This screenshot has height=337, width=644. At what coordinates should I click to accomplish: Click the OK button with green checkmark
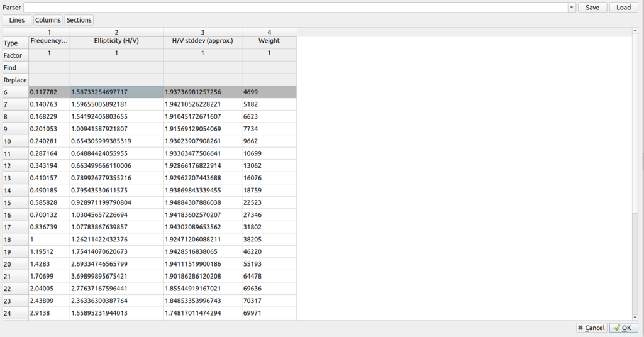point(623,328)
